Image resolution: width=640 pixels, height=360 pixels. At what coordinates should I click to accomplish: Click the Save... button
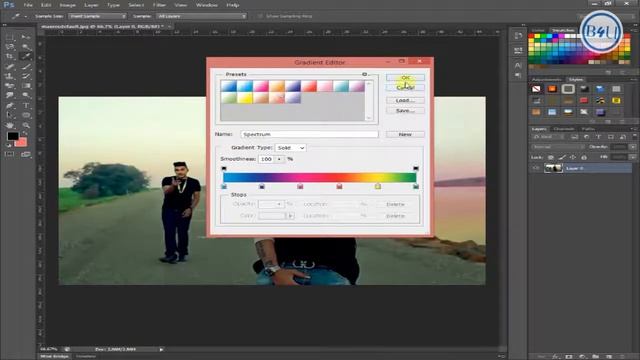pos(405,111)
